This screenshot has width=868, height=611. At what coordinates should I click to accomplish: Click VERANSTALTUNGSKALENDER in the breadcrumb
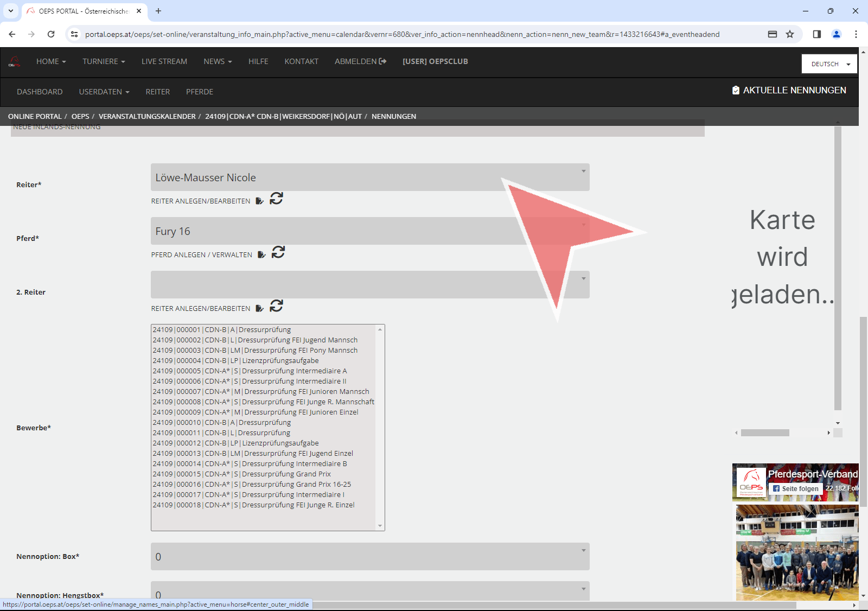(x=147, y=117)
